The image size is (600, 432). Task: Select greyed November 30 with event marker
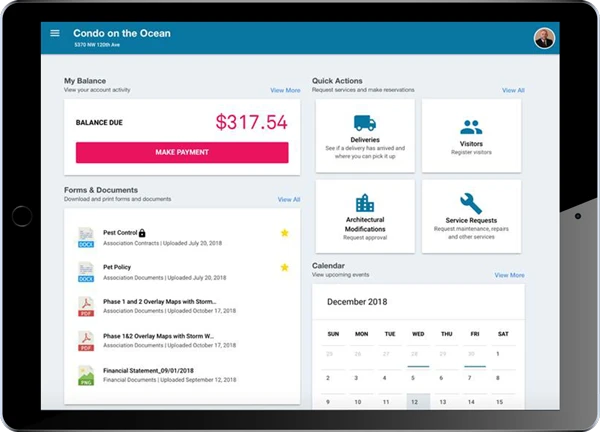tap(471, 354)
